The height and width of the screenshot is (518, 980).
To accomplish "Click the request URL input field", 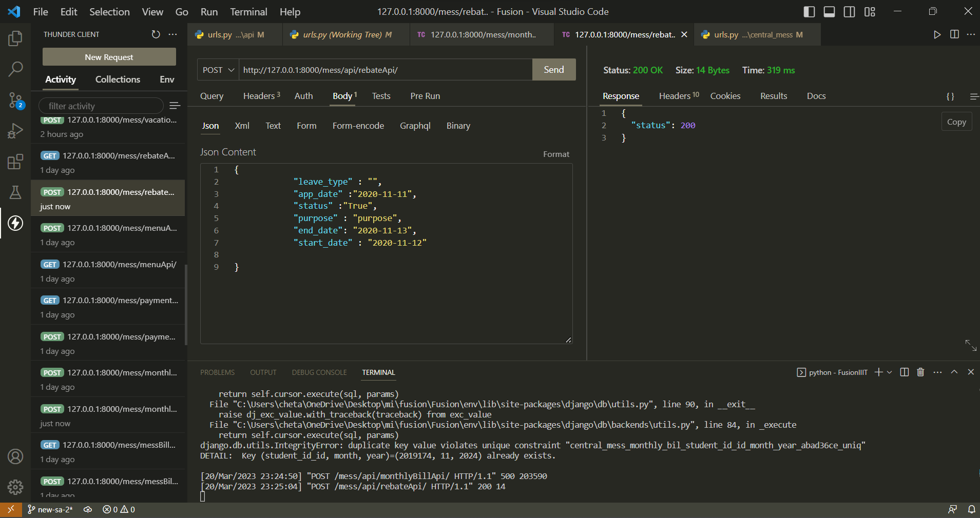I will coord(385,70).
